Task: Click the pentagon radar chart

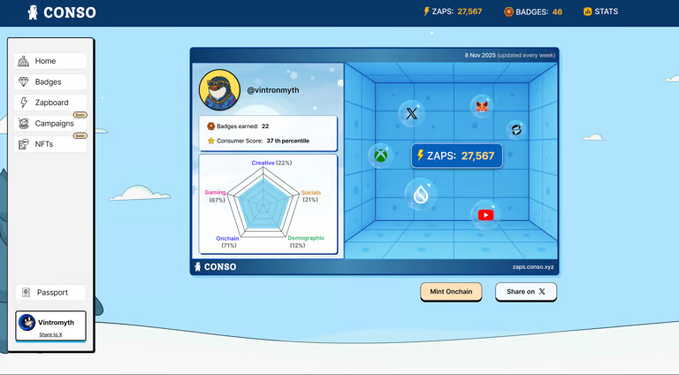Action: point(263,201)
